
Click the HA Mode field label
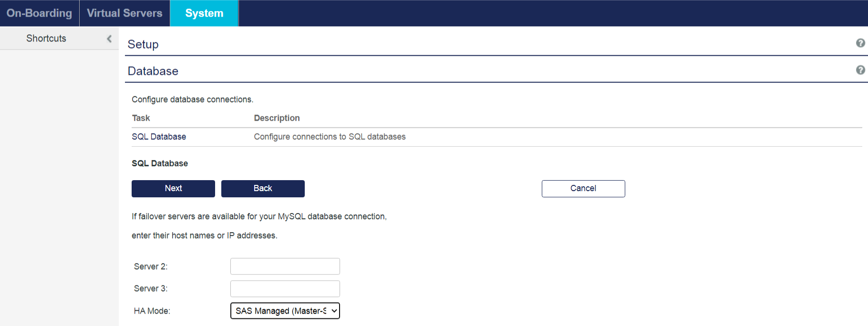coord(152,311)
